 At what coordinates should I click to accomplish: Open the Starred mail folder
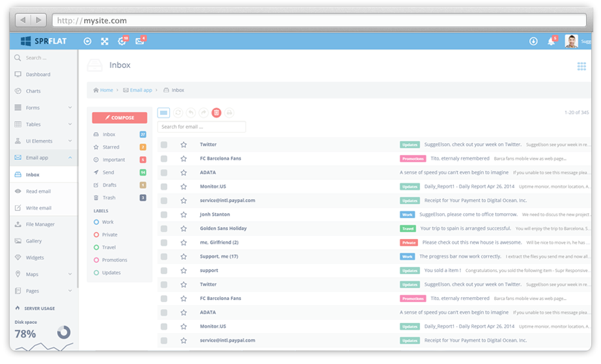click(x=111, y=147)
